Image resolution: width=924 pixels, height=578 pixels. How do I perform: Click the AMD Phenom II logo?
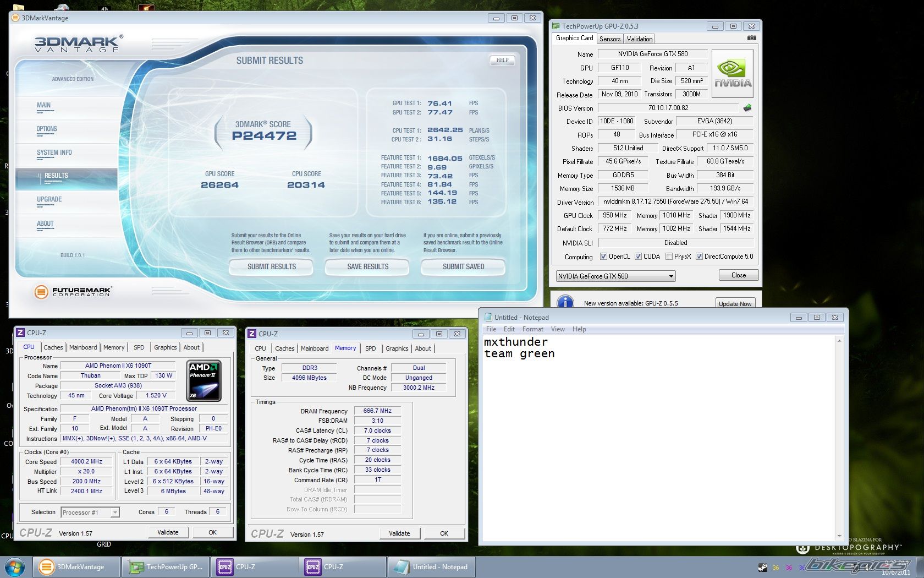click(204, 380)
